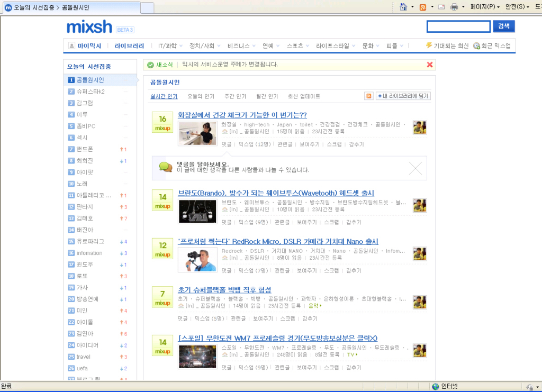Click the new empty browser tab
This screenshot has height=392, width=542.
(x=148, y=7)
